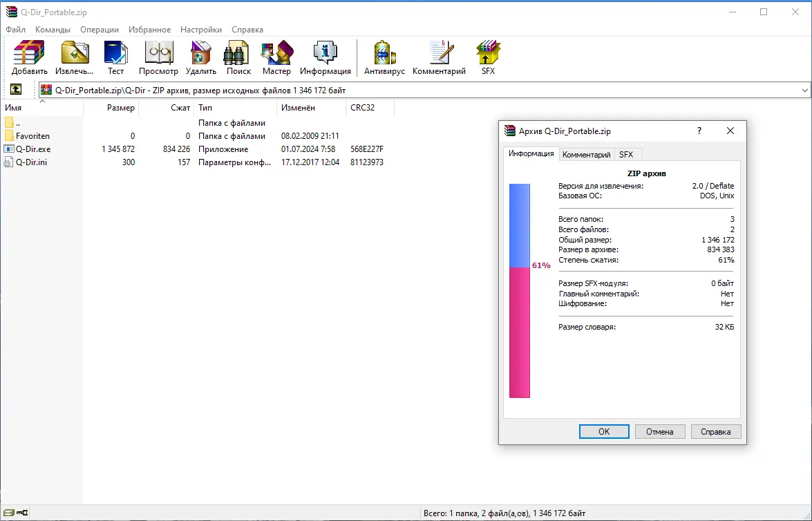Click the date 08.02.2009 21:11

(310, 135)
